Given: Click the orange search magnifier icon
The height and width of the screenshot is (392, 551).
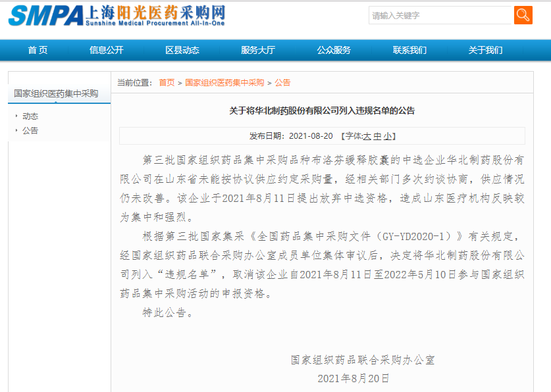Looking at the screenshot, I should pos(523,15).
